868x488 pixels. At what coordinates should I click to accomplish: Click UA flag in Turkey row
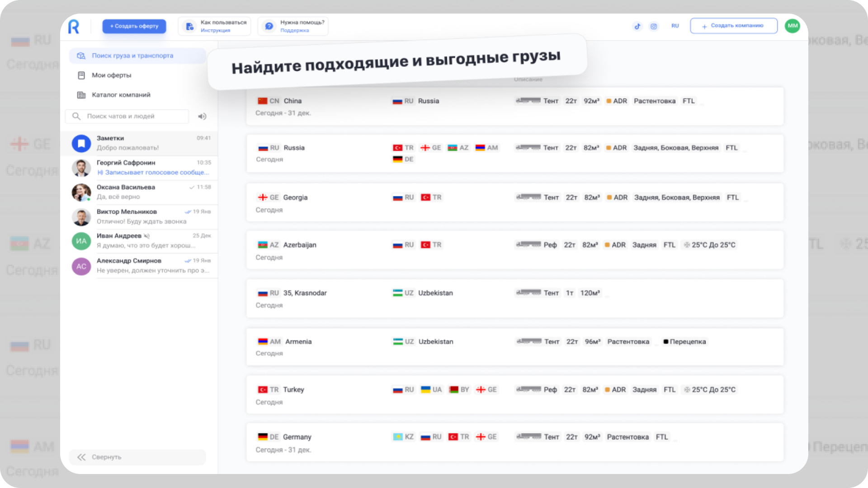[x=426, y=389]
